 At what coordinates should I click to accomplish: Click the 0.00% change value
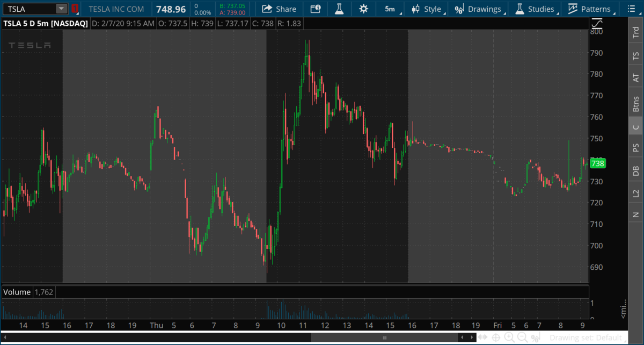(x=202, y=12)
